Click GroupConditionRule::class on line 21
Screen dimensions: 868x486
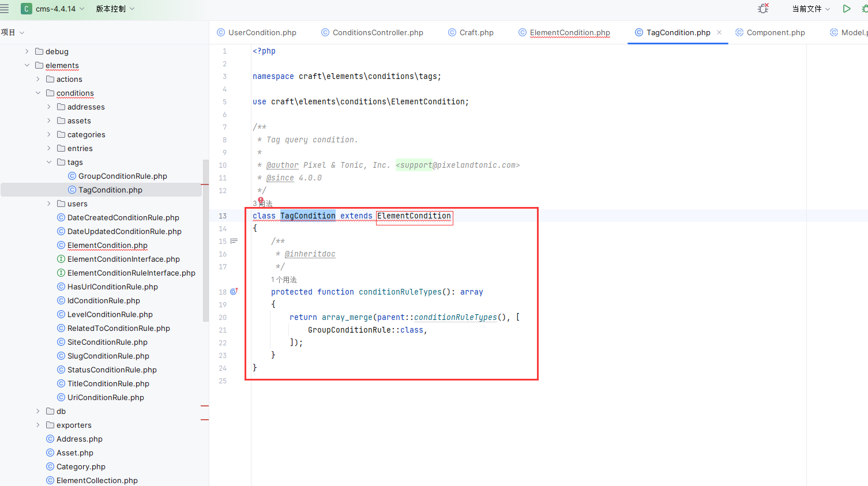point(366,330)
